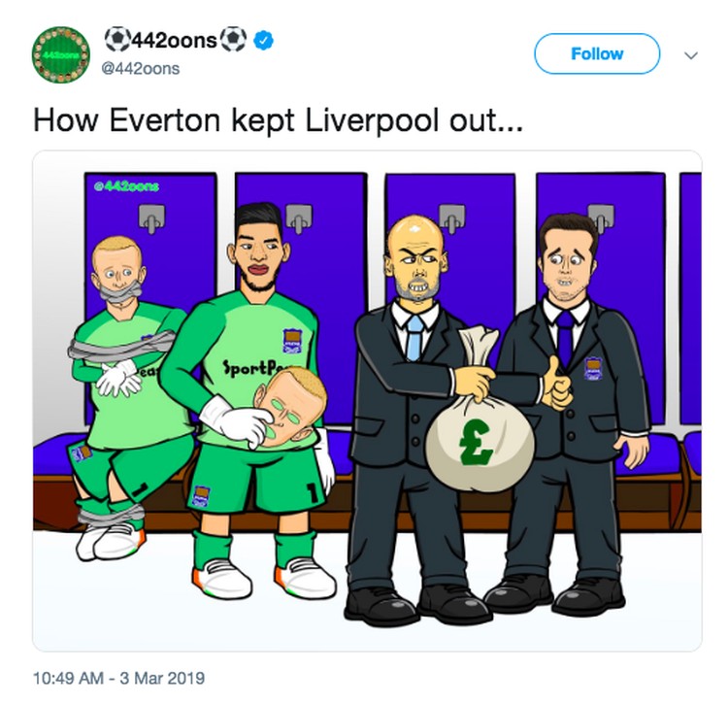Click the coat hook on the first locker
Screen dimensions: 728x704
click(152, 218)
